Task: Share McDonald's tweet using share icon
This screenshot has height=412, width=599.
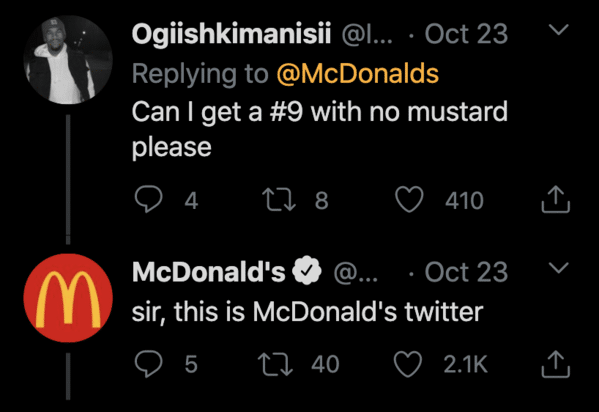Action: (x=555, y=364)
